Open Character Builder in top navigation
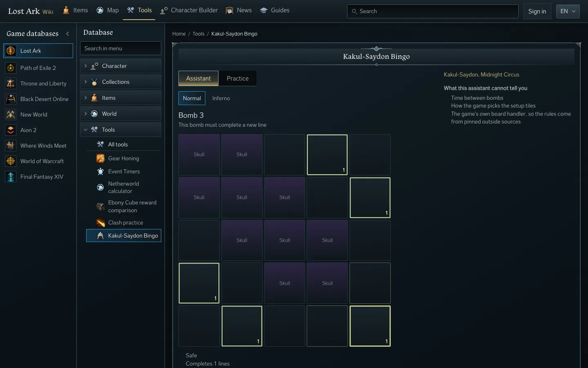 pyautogui.click(x=189, y=10)
